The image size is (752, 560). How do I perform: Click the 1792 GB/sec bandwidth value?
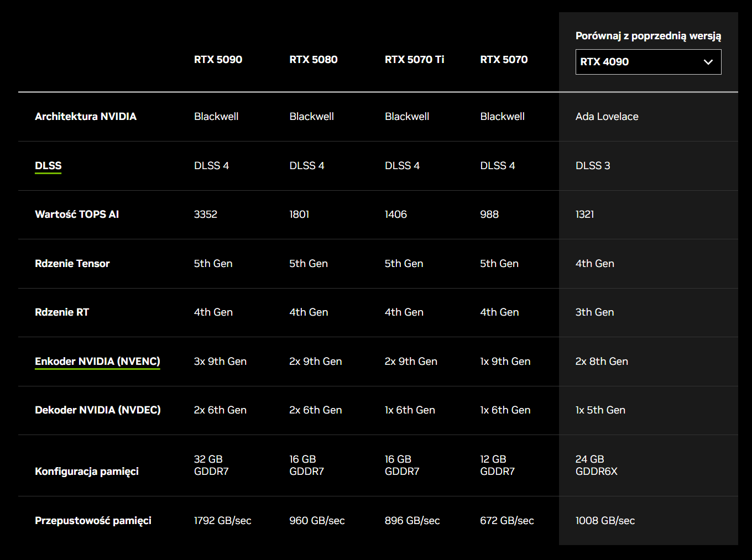point(223,521)
